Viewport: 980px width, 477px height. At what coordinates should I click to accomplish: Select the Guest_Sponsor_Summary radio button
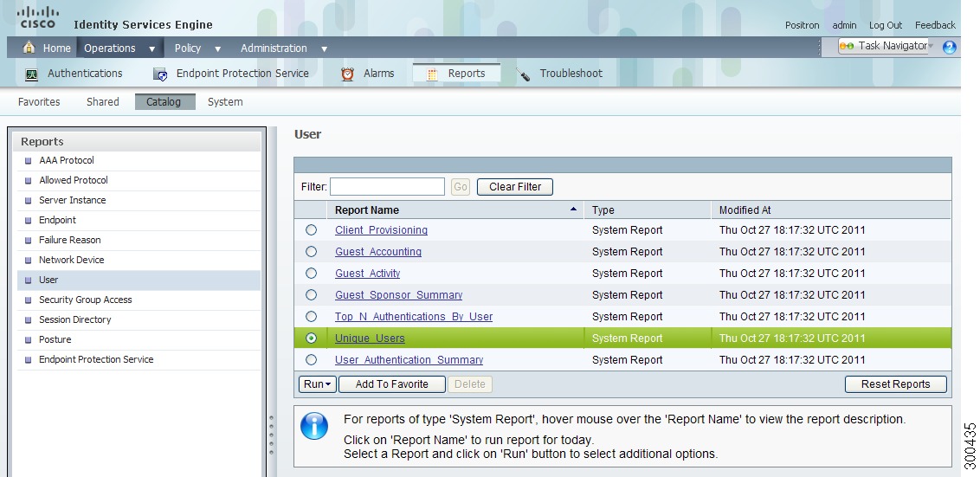(x=312, y=294)
